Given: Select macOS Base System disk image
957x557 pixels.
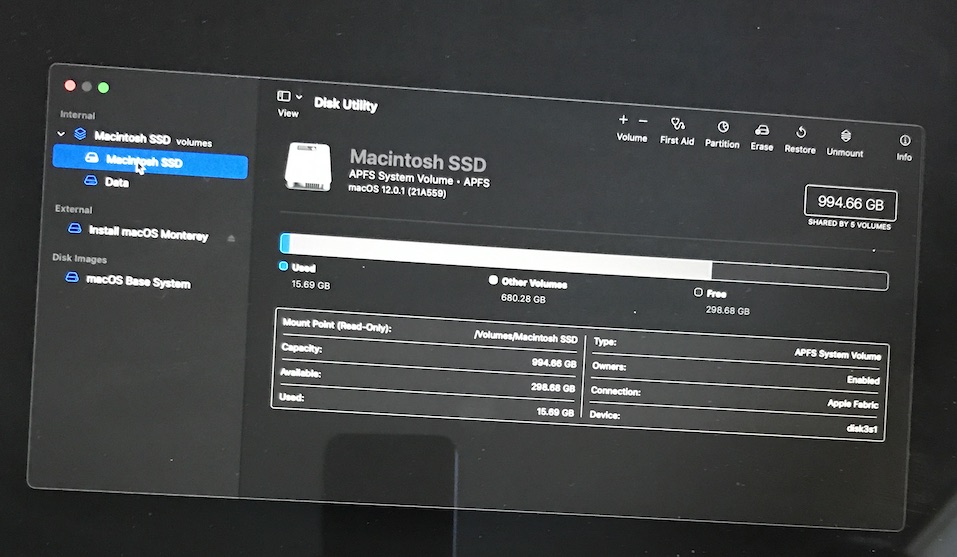Looking at the screenshot, I should 138,281.
